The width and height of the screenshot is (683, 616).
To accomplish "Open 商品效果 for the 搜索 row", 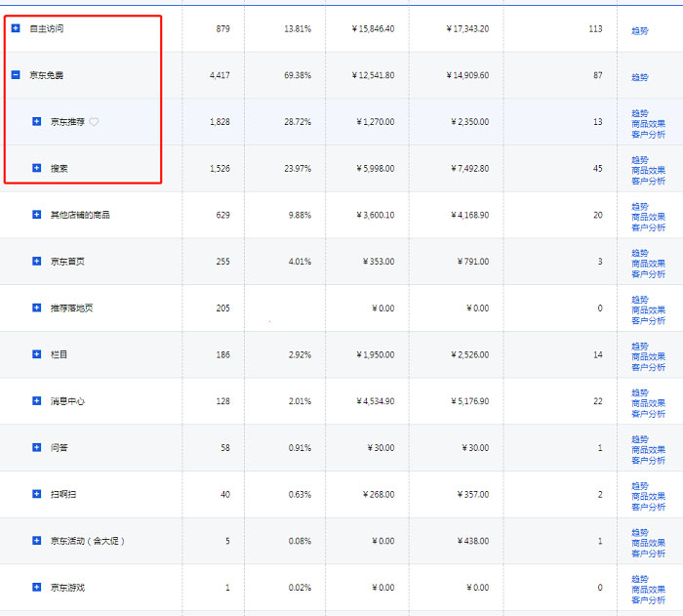I will [x=648, y=170].
